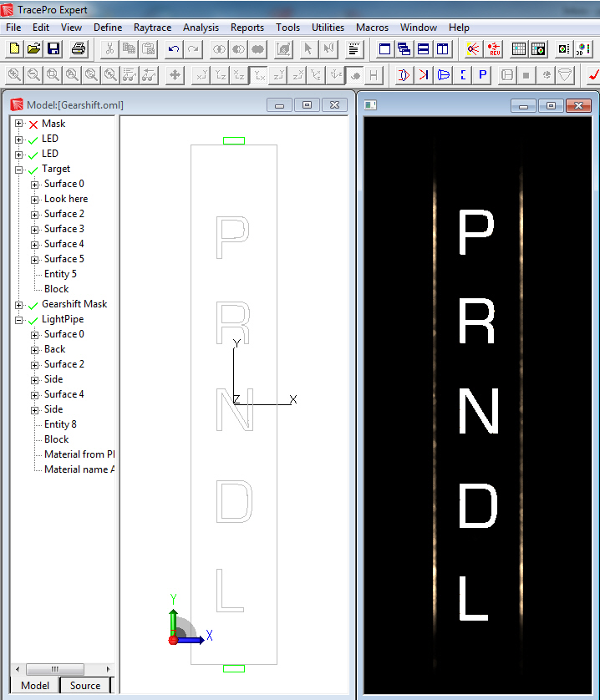This screenshot has width=600, height=700.
Task: Select the top green LED rectangle in model view
Action: pyautogui.click(x=234, y=140)
